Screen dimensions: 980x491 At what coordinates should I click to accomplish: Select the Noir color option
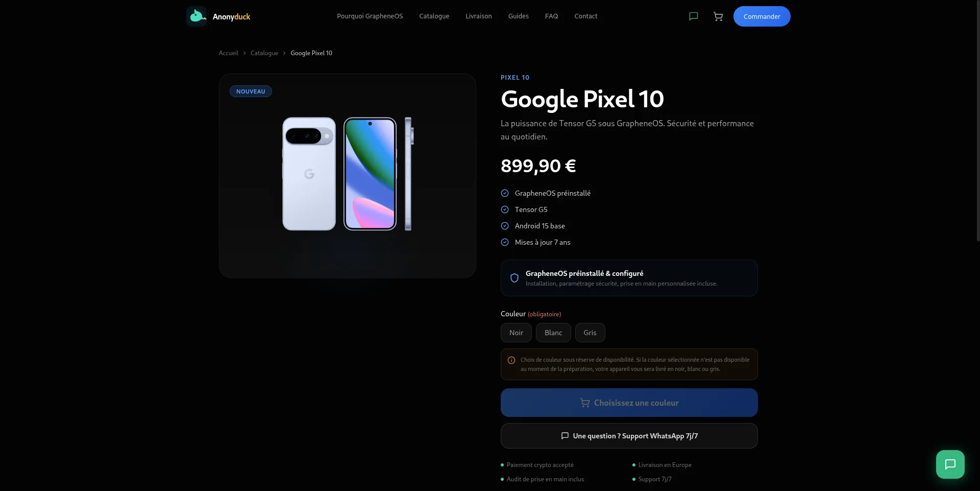[516, 333]
